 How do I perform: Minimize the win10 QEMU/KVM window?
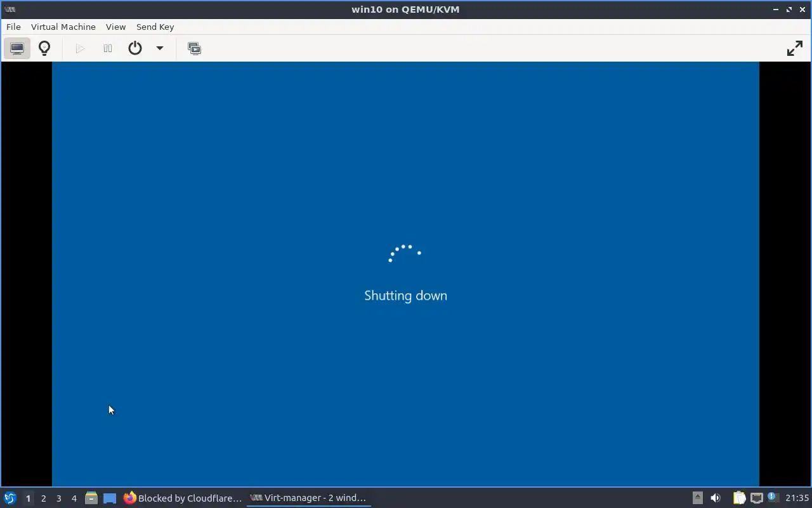(x=775, y=9)
